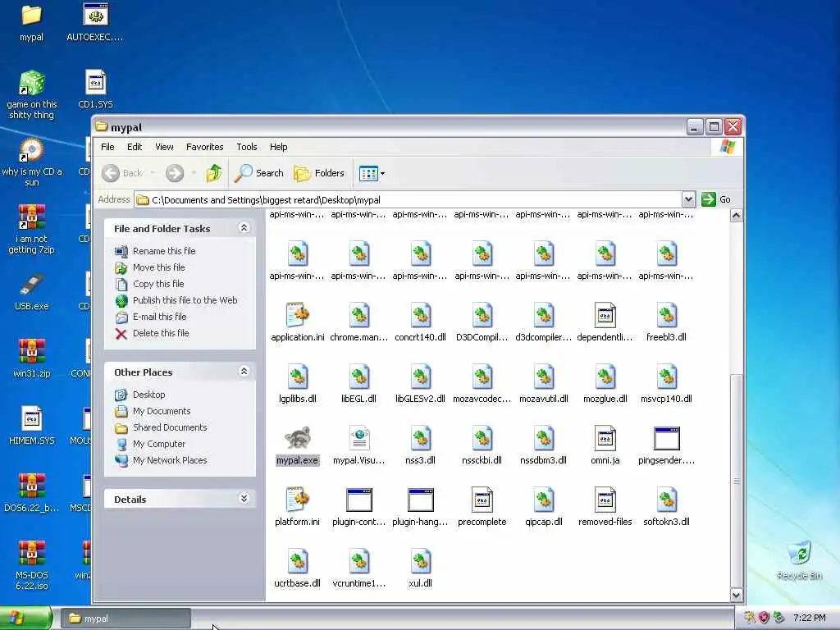
Task: Click the mypal taskbar button
Action: click(126, 619)
